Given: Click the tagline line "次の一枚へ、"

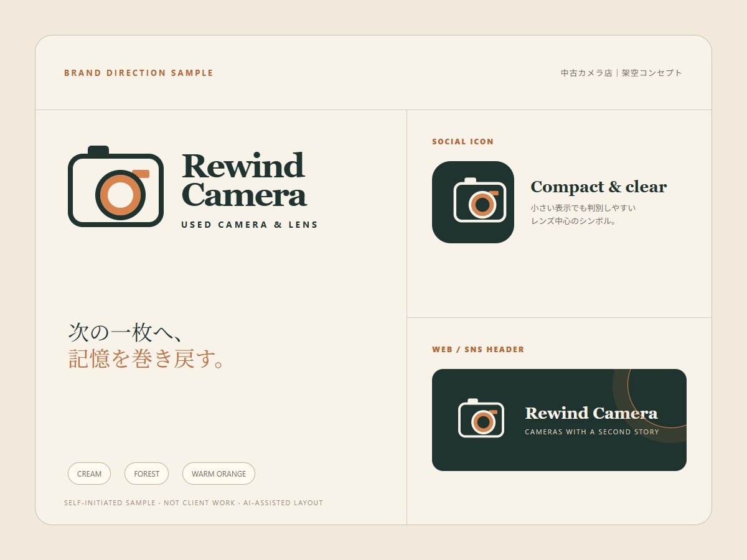Looking at the screenshot, I should 125,332.
